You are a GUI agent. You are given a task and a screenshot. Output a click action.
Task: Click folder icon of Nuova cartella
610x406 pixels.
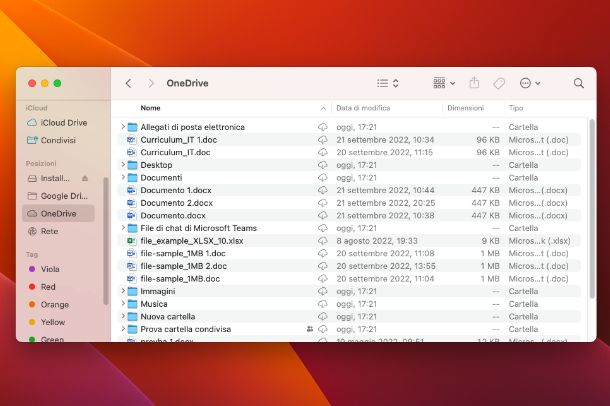[133, 317]
